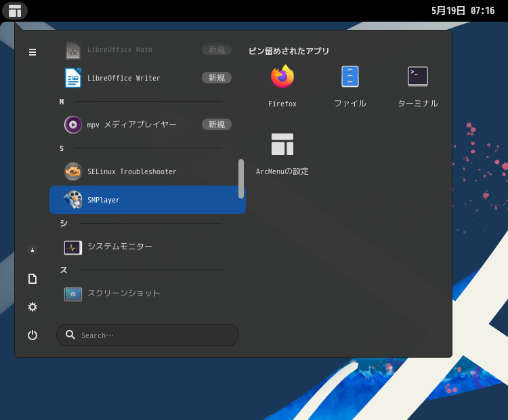Select the SMPlayer label text

104,200
